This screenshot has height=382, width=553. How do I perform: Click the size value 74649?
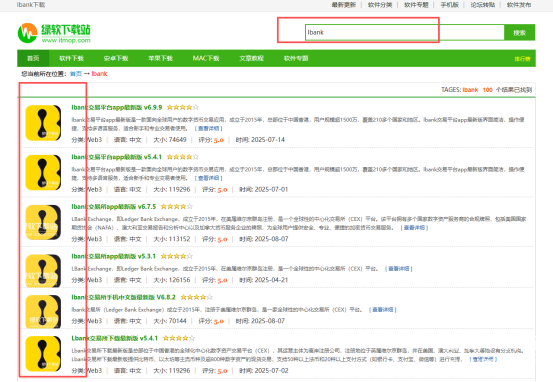pyautogui.click(x=177, y=140)
